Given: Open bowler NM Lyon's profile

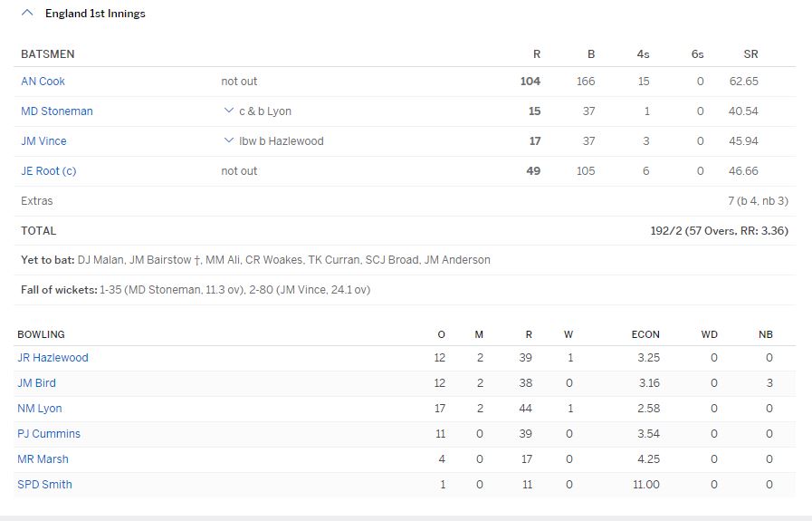Looking at the screenshot, I should coord(40,408).
